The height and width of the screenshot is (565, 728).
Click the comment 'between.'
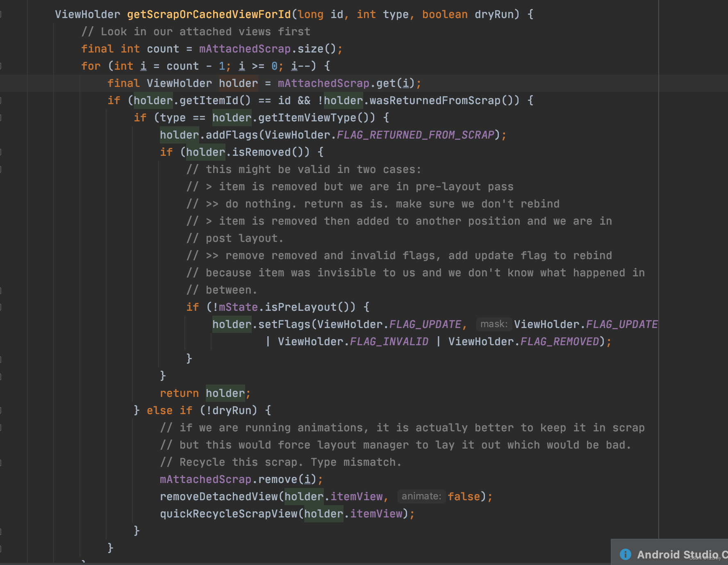222,290
